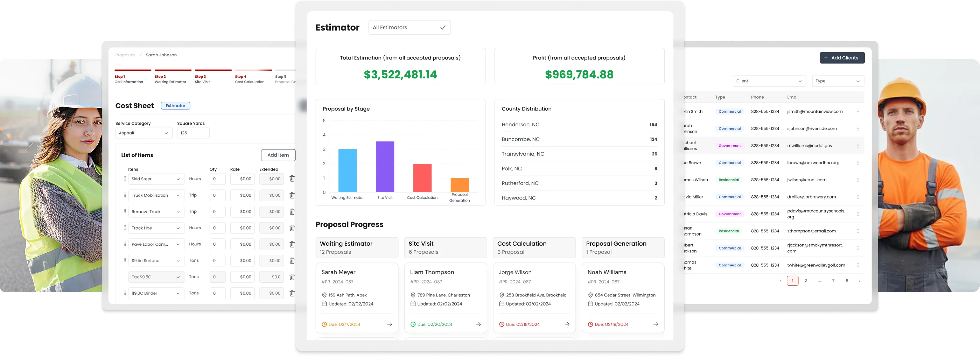Expand the Type filter dropdown
The image size is (980, 357).
(838, 81)
